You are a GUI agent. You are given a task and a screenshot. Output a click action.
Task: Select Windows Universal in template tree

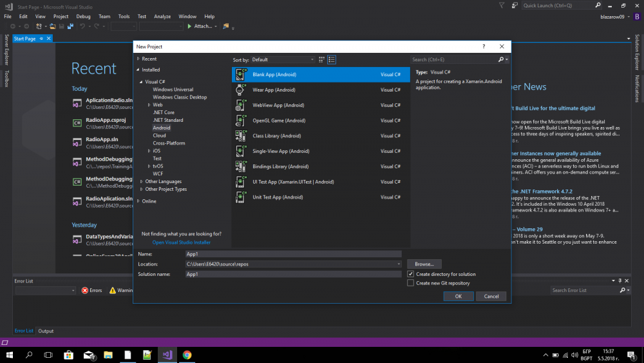[x=173, y=89]
